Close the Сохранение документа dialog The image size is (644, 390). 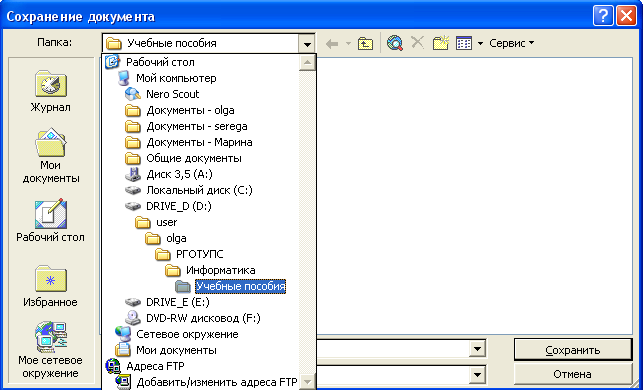point(627,17)
